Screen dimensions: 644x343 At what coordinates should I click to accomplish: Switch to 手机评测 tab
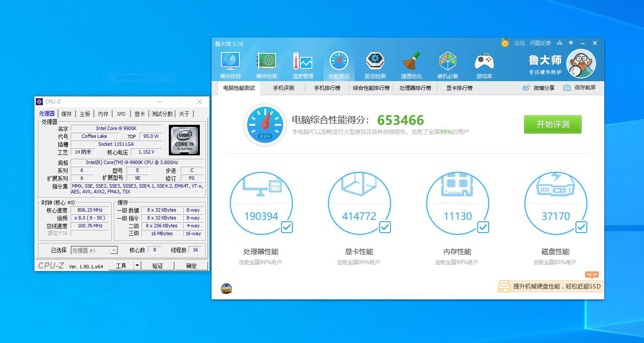[284, 88]
